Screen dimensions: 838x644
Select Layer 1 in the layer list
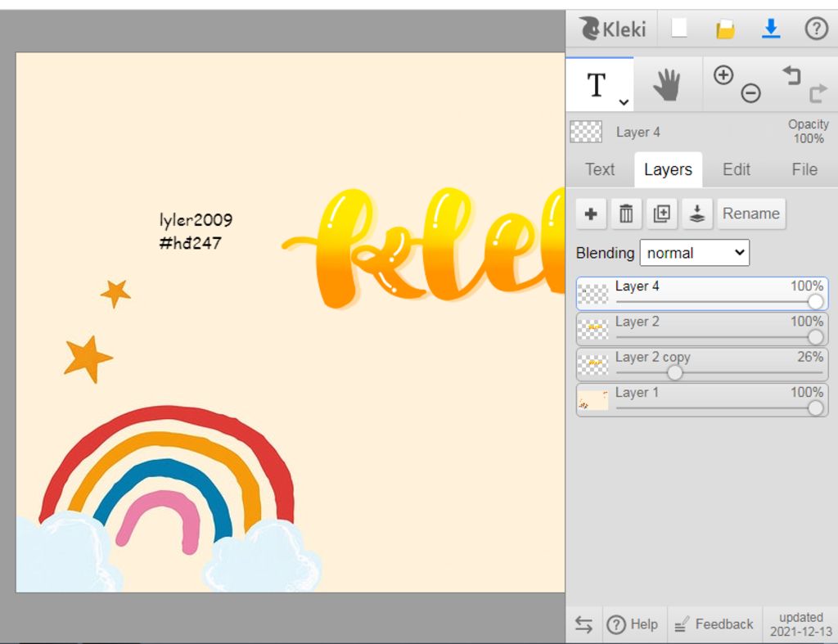tap(702, 400)
